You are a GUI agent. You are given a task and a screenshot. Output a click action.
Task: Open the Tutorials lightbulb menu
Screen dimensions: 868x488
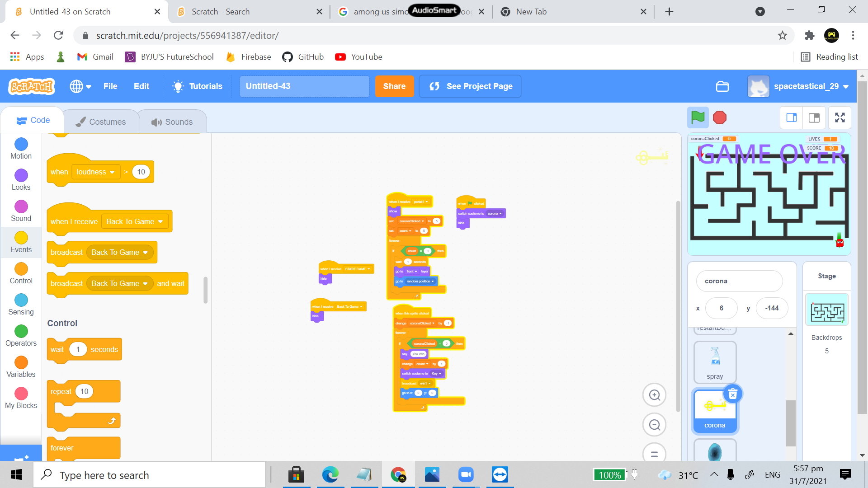pyautogui.click(x=198, y=86)
